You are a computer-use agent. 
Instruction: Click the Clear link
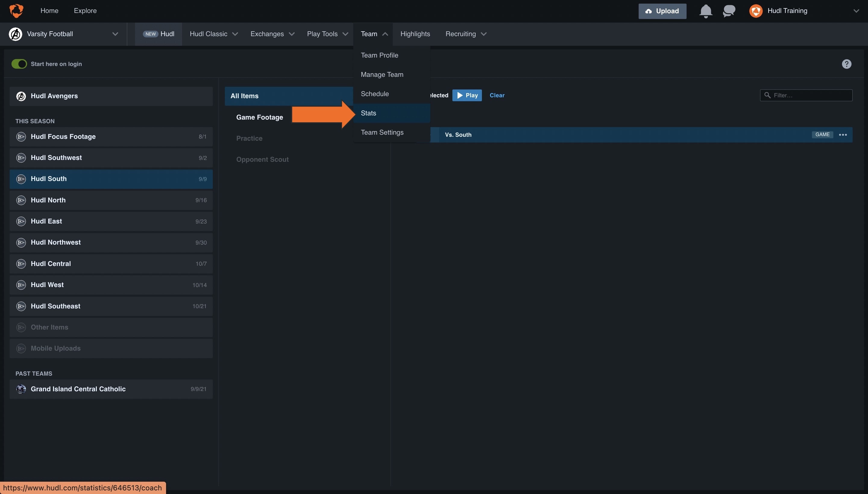click(497, 96)
